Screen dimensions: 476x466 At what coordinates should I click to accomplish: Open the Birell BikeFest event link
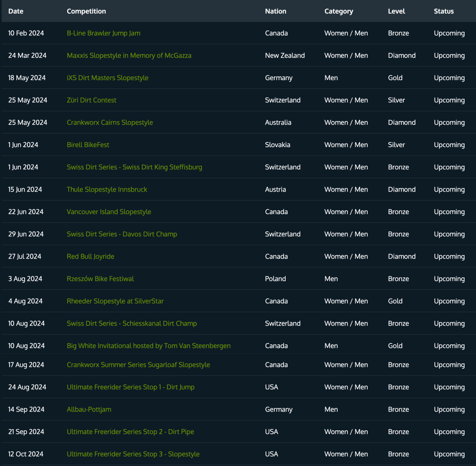coord(88,145)
